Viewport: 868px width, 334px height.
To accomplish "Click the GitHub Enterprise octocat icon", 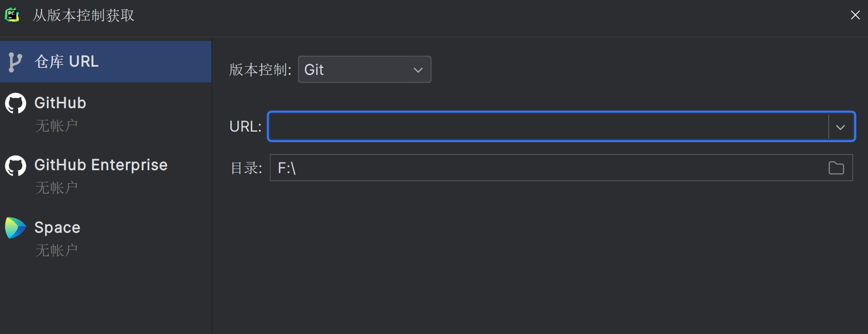I will (x=15, y=166).
